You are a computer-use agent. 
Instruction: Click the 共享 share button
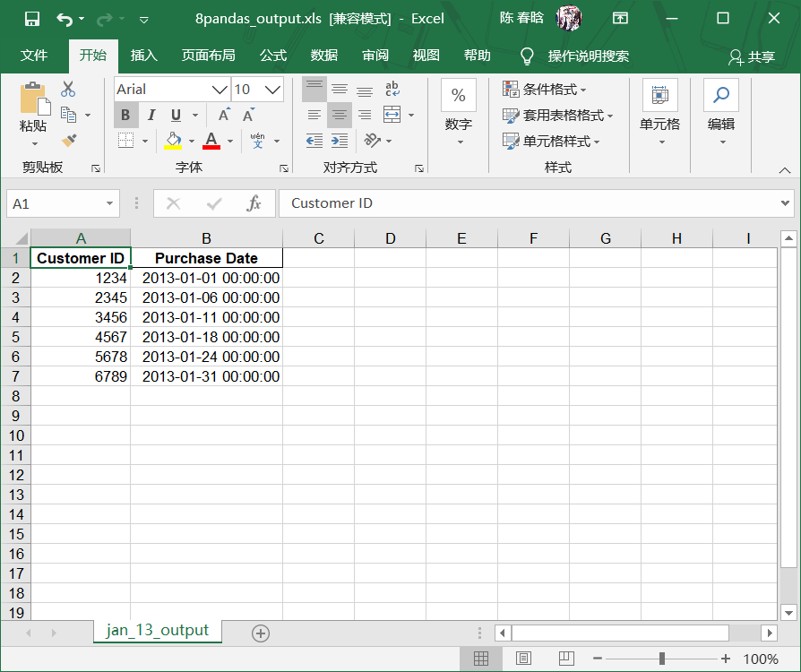[752, 56]
